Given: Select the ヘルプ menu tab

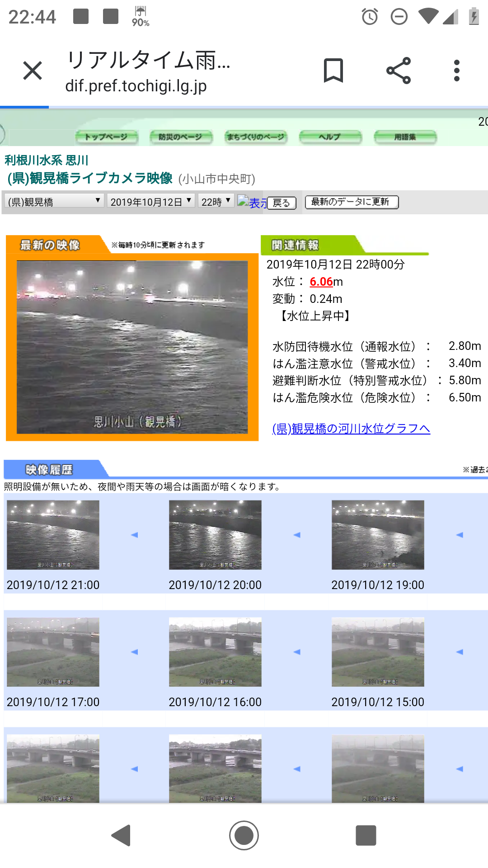Looking at the screenshot, I should click(x=330, y=137).
